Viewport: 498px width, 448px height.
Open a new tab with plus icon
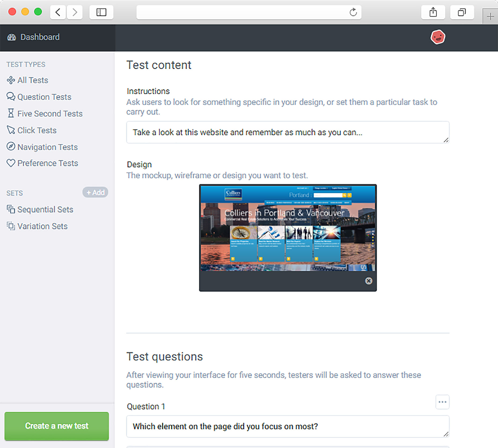(x=490, y=16)
